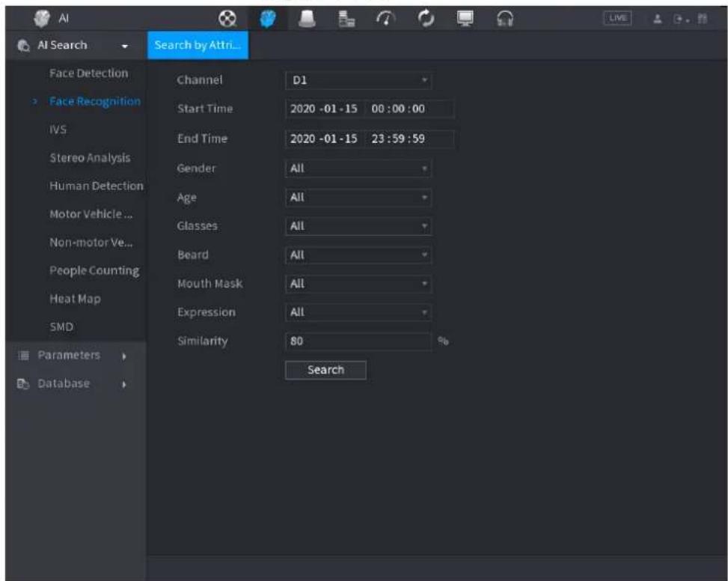
Task: Select the blue AI brain icon
Action: click(x=267, y=19)
